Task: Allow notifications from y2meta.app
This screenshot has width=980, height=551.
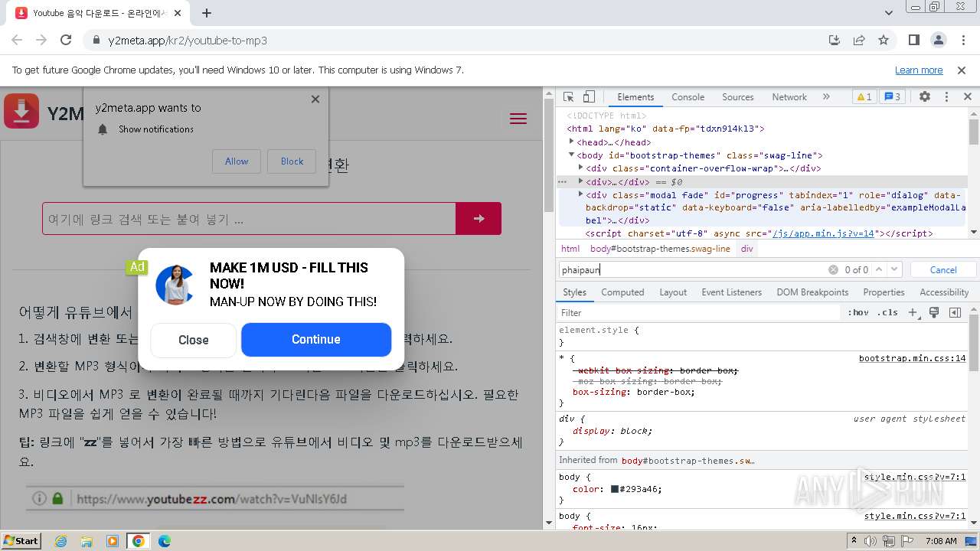Action: tap(237, 161)
